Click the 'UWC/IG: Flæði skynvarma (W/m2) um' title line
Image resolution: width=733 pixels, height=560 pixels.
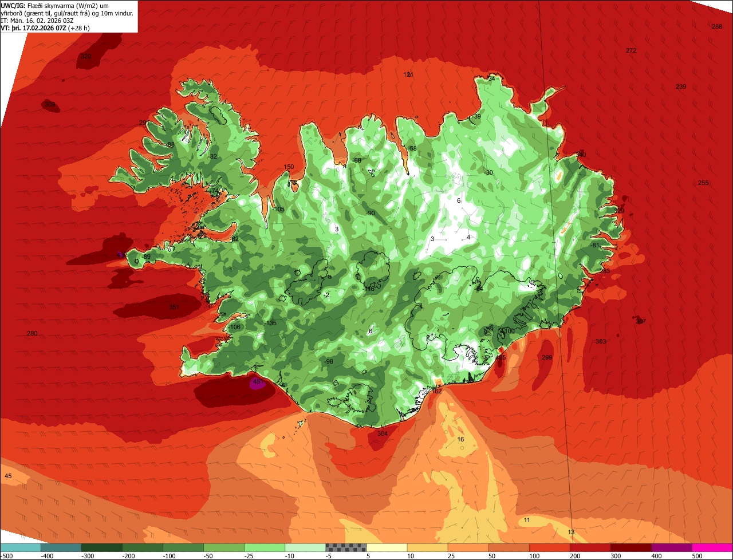tap(54, 5)
